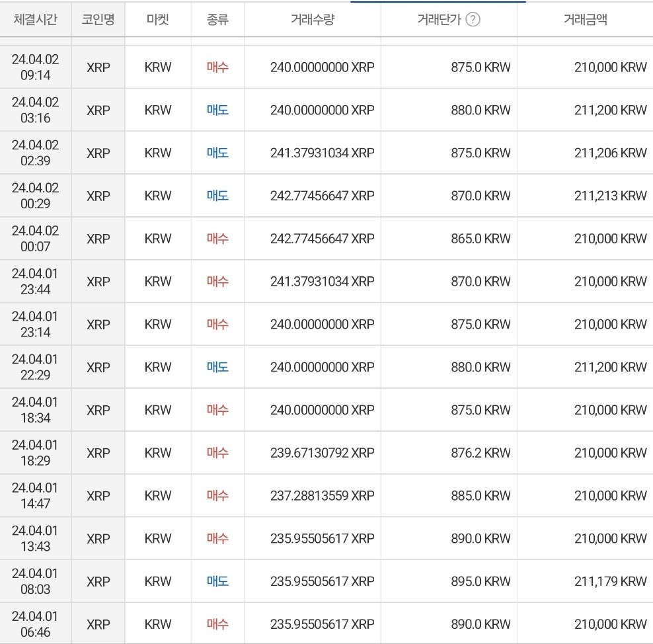Select quantity 237.28813559 XRP
The image size is (653, 644).
coord(323,496)
